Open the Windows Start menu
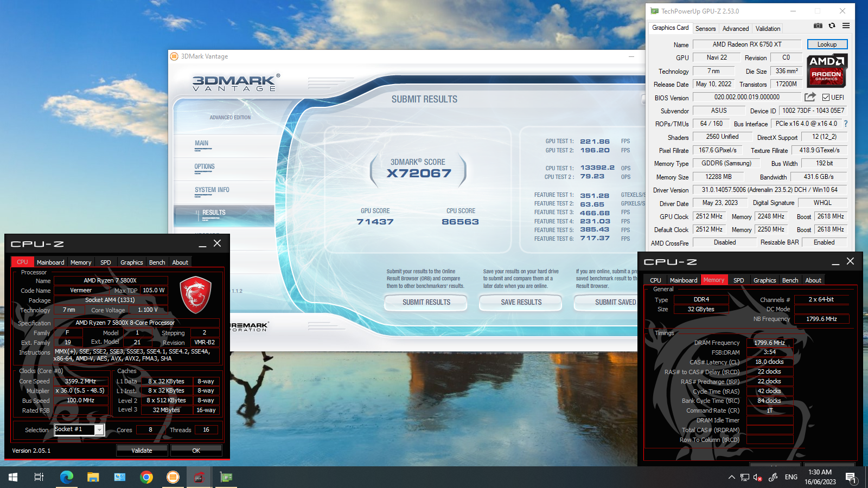868x488 pixels. (x=13, y=477)
